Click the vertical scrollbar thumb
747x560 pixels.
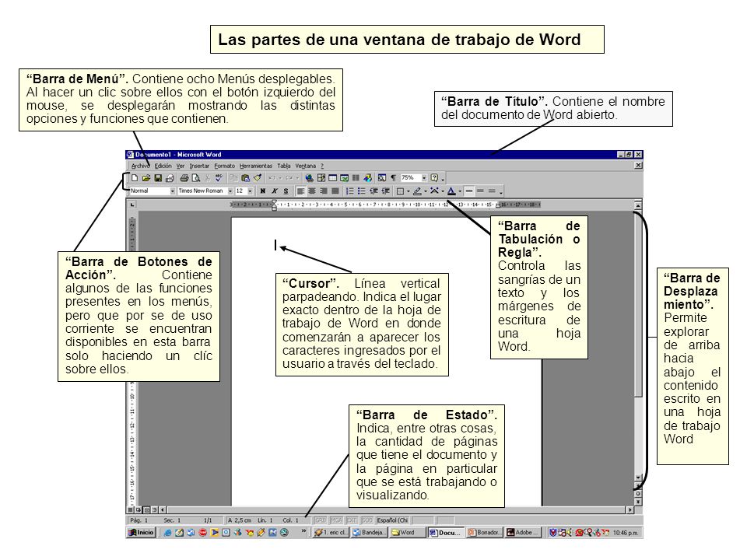[638, 303]
